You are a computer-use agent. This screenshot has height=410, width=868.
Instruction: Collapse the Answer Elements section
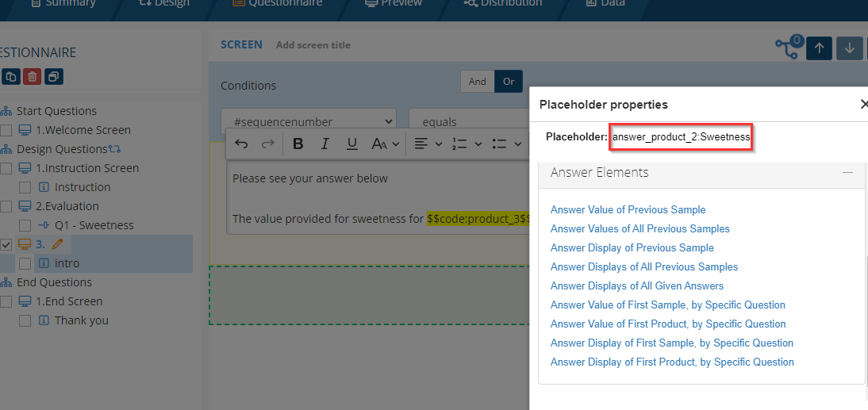tap(847, 172)
